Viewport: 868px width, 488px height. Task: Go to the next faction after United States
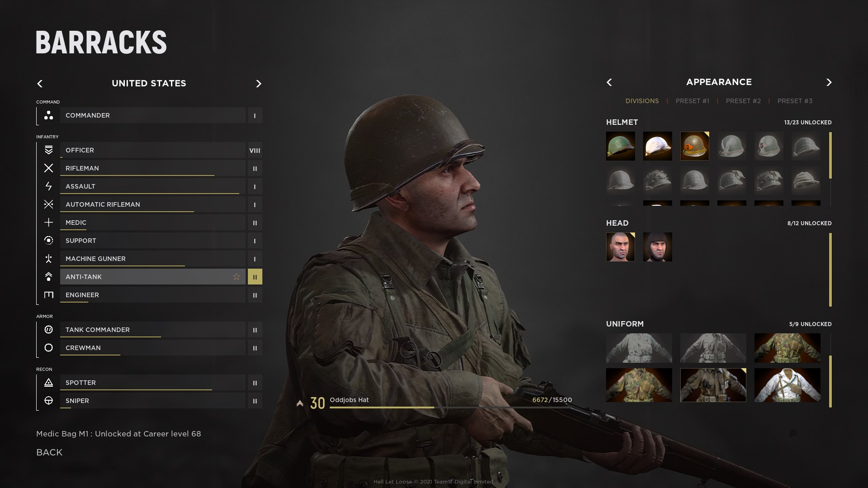258,84
